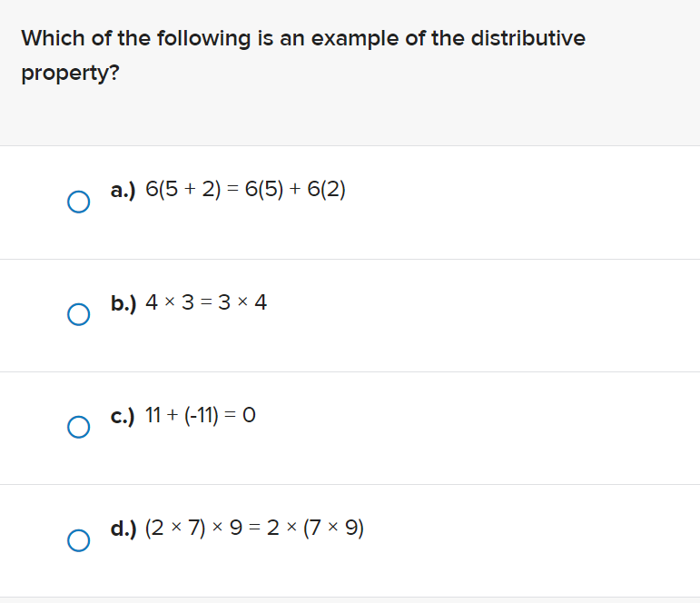Click the word 'distributive' in the question
The height and width of the screenshot is (603, 700).
[528, 38]
